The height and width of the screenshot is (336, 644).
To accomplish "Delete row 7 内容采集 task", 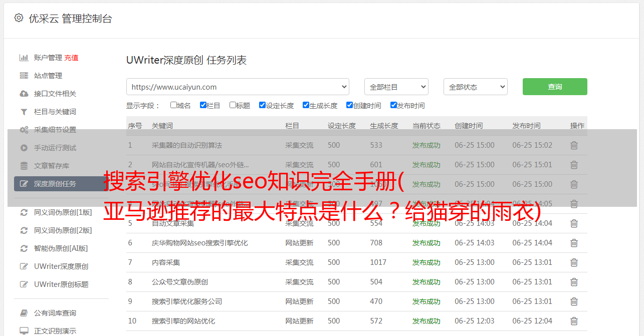I will point(574,262).
